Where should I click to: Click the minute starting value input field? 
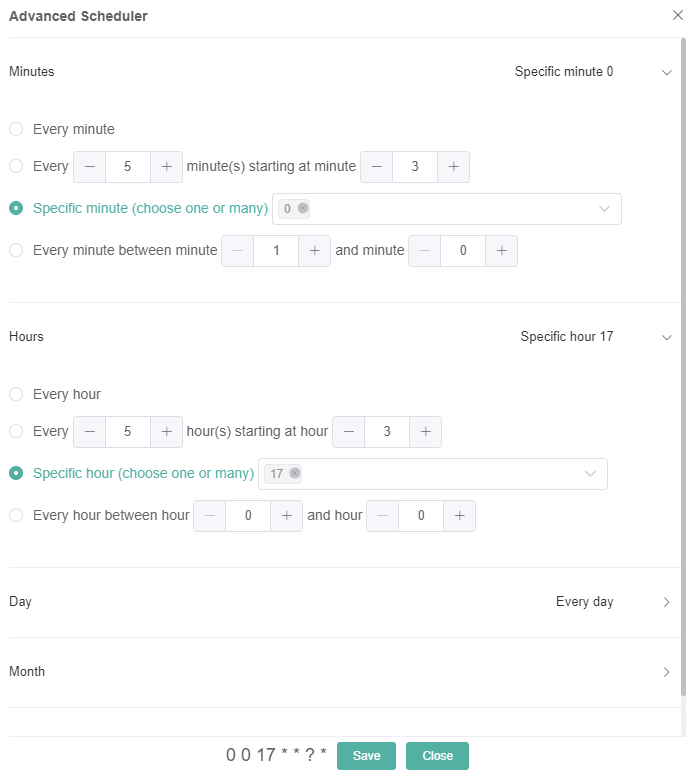point(415,167)
